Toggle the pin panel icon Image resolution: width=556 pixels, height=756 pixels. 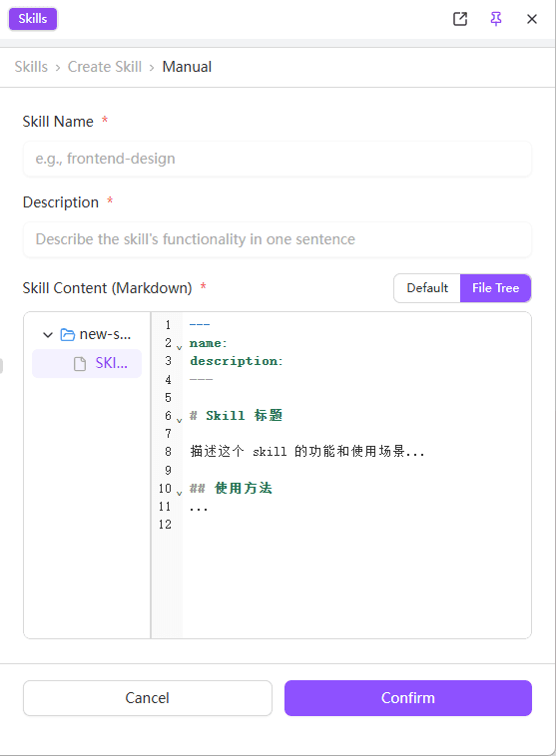[x=496, y=19]
